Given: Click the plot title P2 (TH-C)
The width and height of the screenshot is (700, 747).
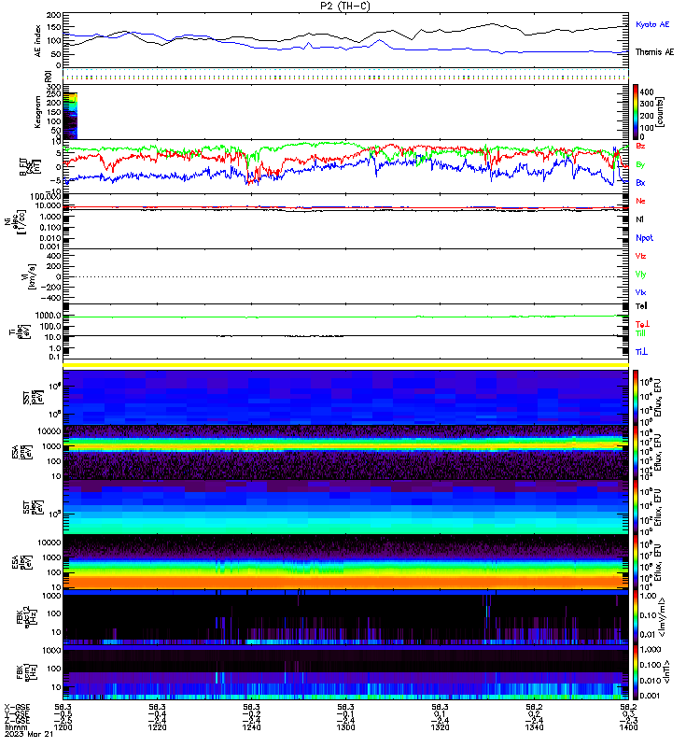Looking at the screenshot, I should point(345,6).
